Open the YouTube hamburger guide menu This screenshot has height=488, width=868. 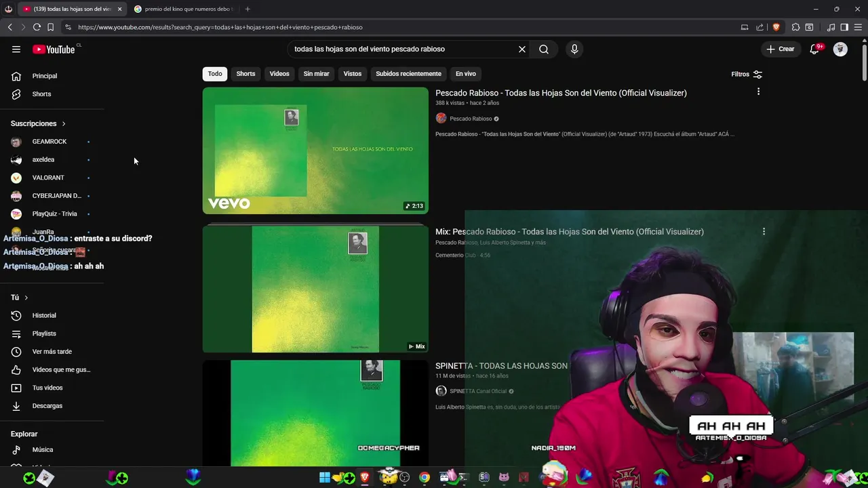tap(16, 49)
